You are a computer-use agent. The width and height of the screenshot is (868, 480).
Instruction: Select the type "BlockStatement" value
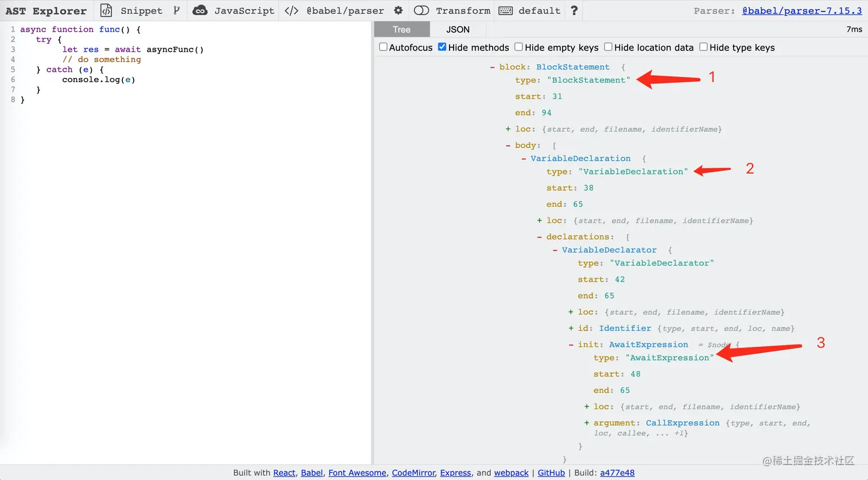tap(588, 80)
